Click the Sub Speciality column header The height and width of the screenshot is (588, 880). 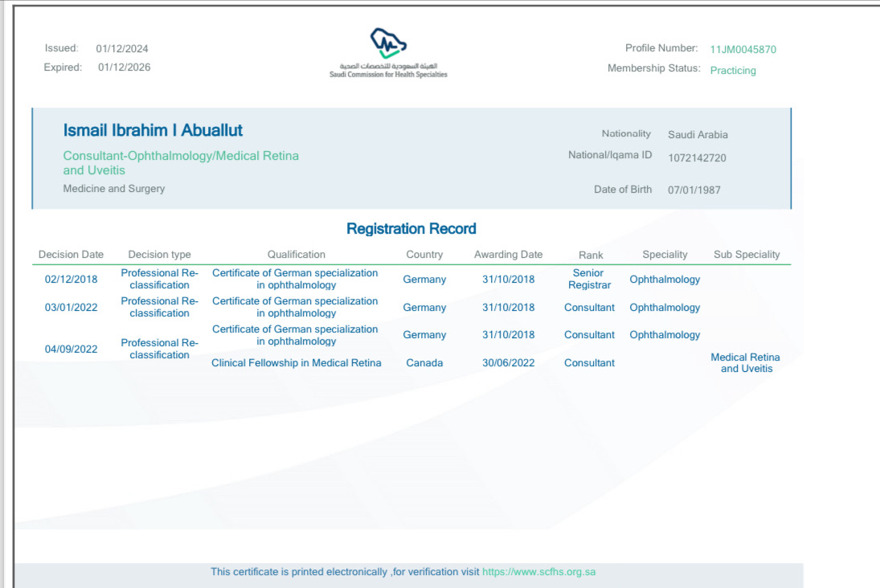click(x=747, y=255)
